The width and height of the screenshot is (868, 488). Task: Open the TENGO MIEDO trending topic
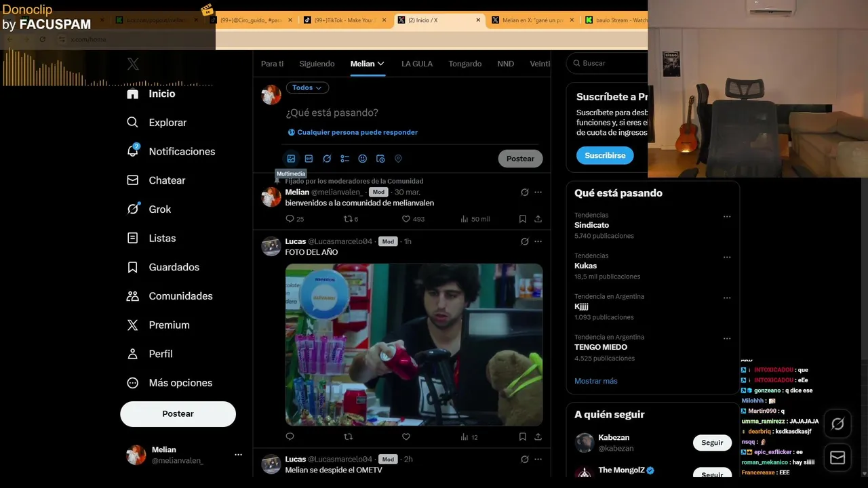click(601, 347)
